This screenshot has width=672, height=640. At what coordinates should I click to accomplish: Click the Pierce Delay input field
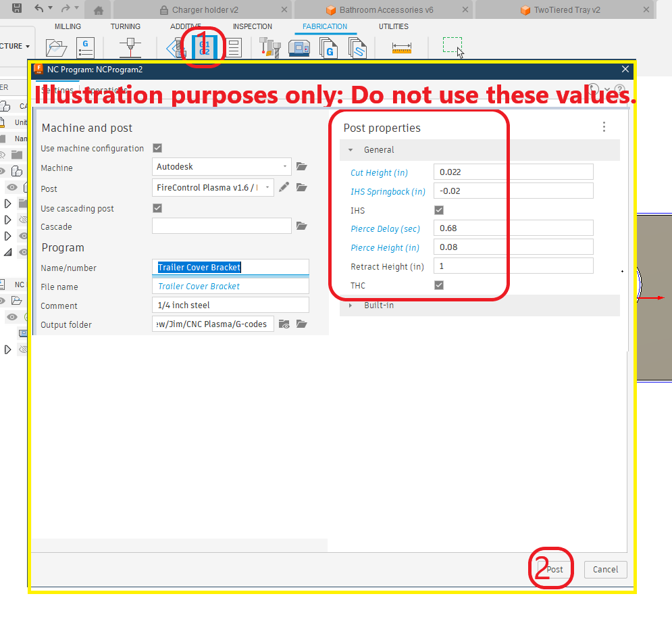513,228
